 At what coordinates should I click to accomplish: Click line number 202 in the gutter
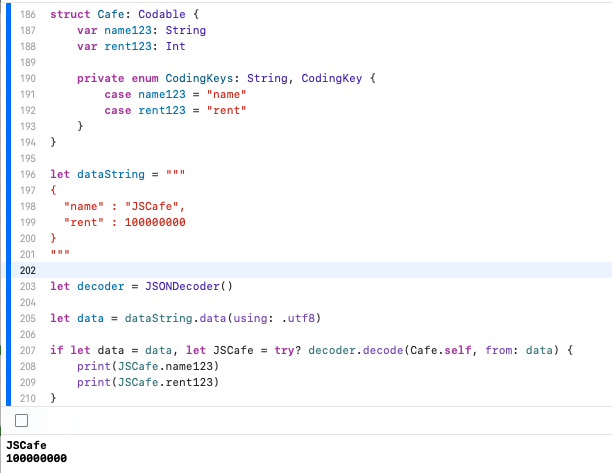[28, 270]
